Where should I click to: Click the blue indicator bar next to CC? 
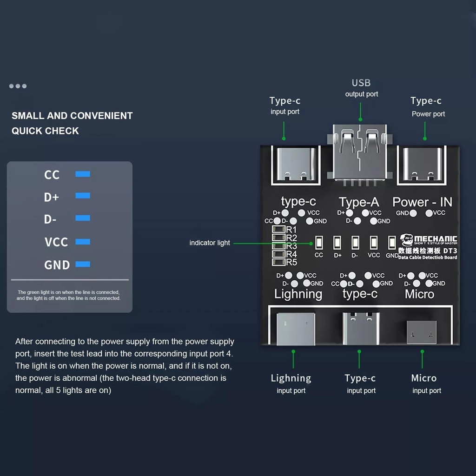(x=83, y=174)
